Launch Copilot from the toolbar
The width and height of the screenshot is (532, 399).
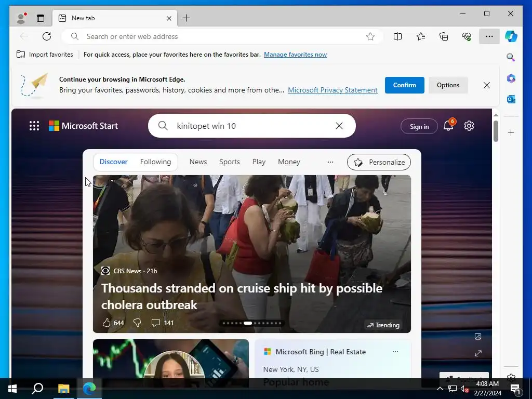(x=511, y=36)
